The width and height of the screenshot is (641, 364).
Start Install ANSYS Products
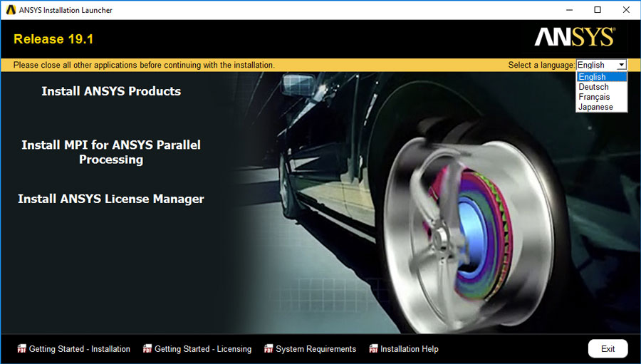point(111,91)
